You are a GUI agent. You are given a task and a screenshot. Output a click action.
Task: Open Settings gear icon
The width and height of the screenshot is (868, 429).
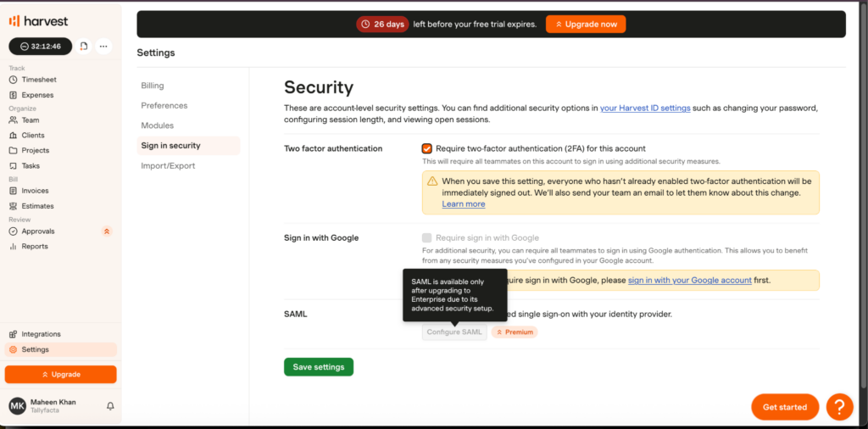pyautogui.click(x=14, y=350)
